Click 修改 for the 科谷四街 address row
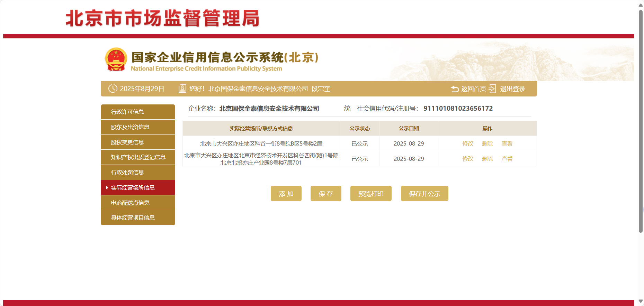Viewport: 644px width, 306px height. click(x=468, y=159)
